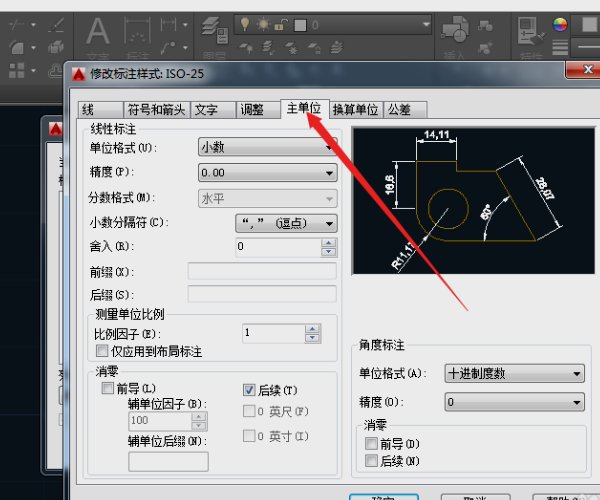
Task: Check the linear 前导(L) zero suppression box
Action: [x=108, y=388]
